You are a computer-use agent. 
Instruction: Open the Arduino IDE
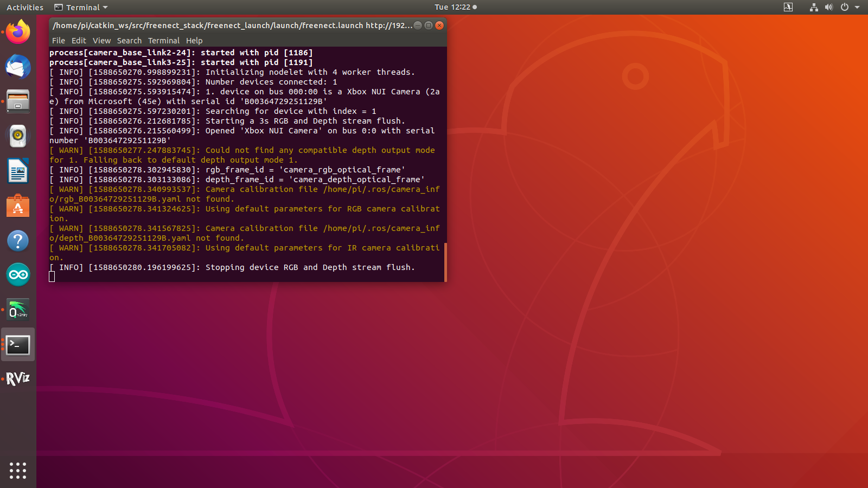point(18,275)
